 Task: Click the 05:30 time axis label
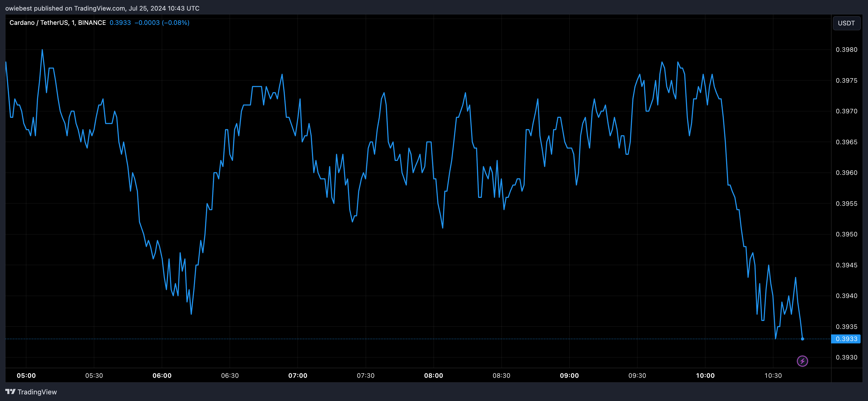(94, 375)
